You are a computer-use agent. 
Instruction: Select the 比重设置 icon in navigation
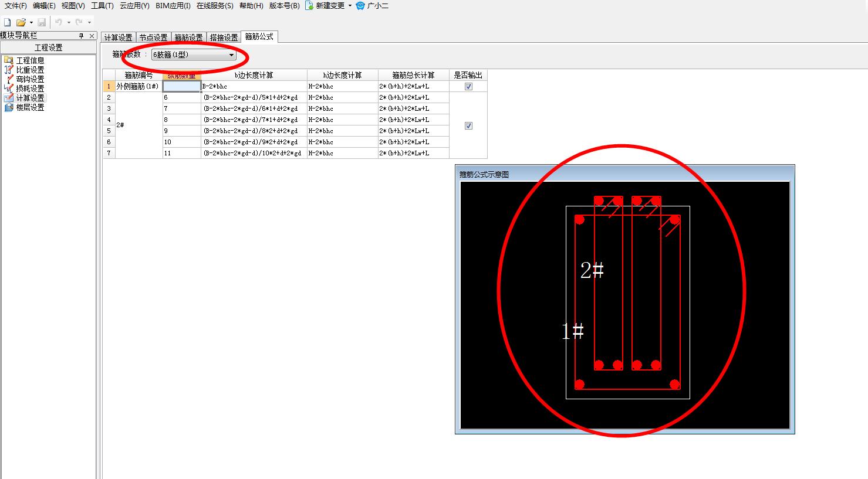click(8, 69)
